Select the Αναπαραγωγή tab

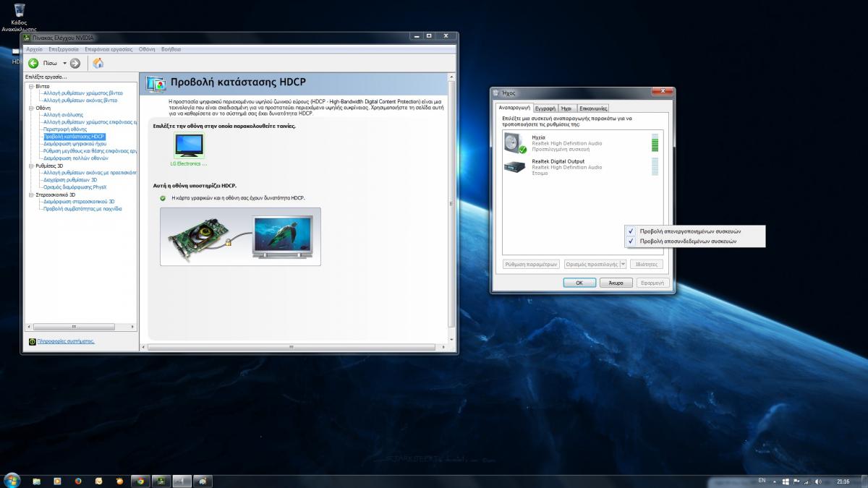pos(514,107)
